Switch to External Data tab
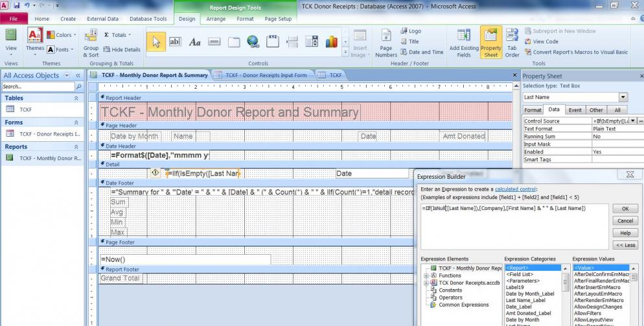The width and height of the screenshot is (644, 326). click(102, 19)
